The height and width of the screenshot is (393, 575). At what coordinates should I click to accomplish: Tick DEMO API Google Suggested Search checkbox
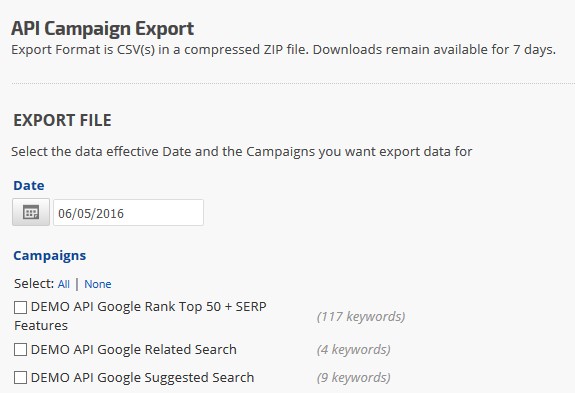[21, 378]
